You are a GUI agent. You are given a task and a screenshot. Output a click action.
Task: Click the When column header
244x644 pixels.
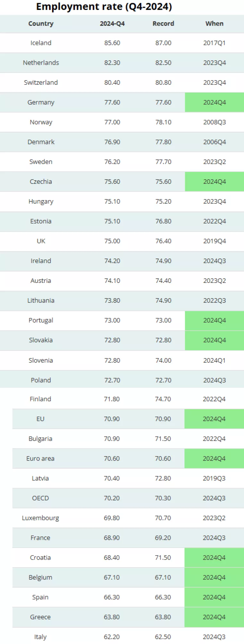214,24
